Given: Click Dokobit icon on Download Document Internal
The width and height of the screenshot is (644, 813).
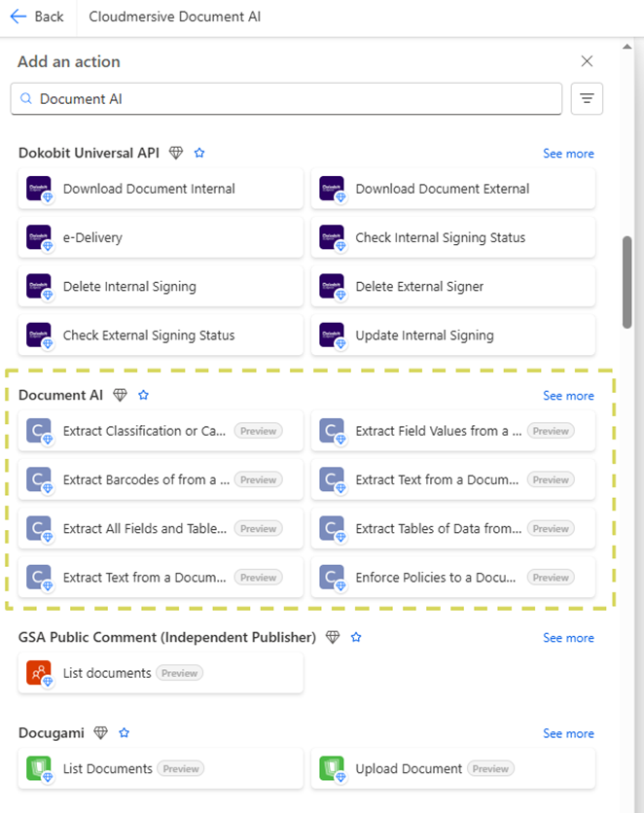Looking at the screenshot, I should click(x=39, y=189).
